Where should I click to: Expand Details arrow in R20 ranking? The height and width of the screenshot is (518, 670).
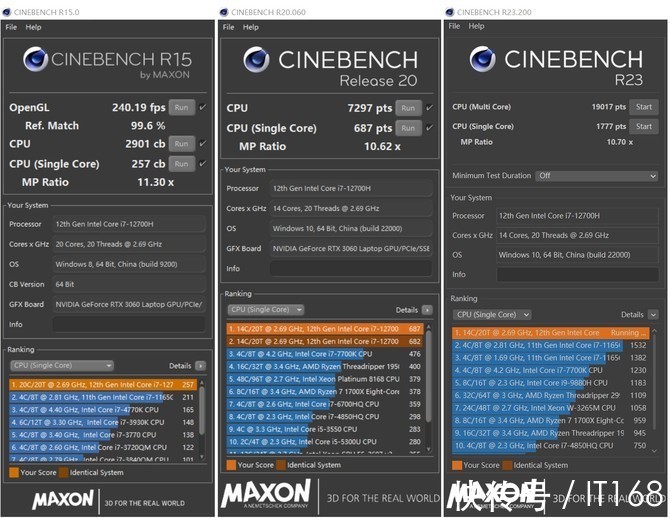pyautogui.click(x=427, y=310)
